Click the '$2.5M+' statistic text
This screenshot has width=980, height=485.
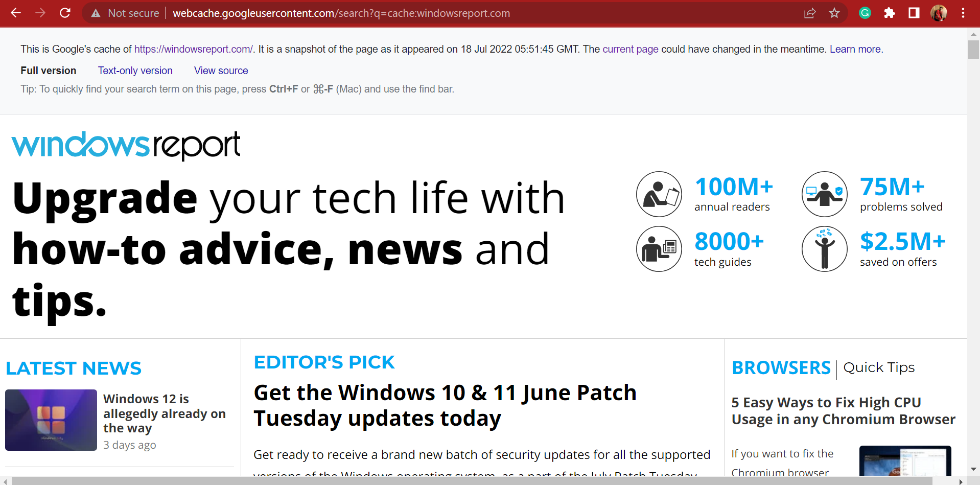[x=903, y=241]
